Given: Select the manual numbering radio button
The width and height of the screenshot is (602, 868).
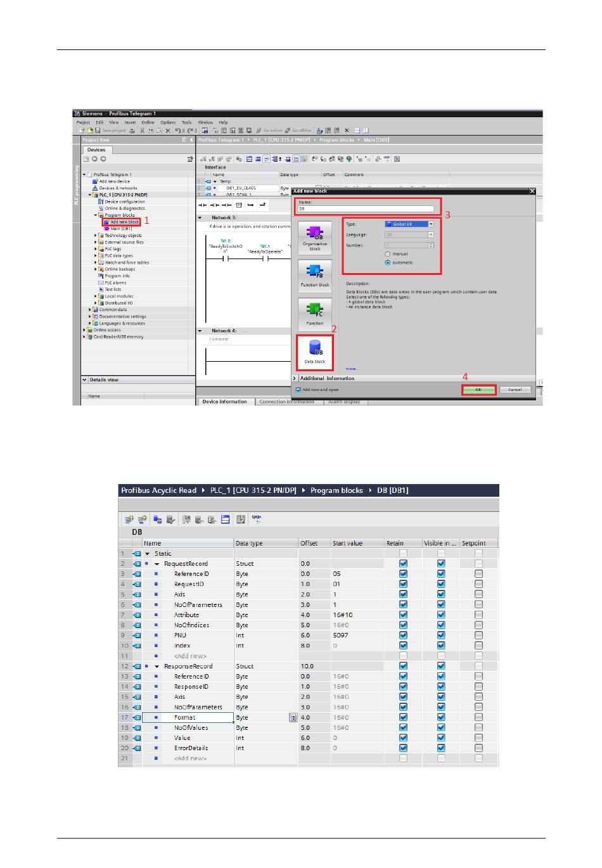Looking at the screenshot, I should 388,254.
